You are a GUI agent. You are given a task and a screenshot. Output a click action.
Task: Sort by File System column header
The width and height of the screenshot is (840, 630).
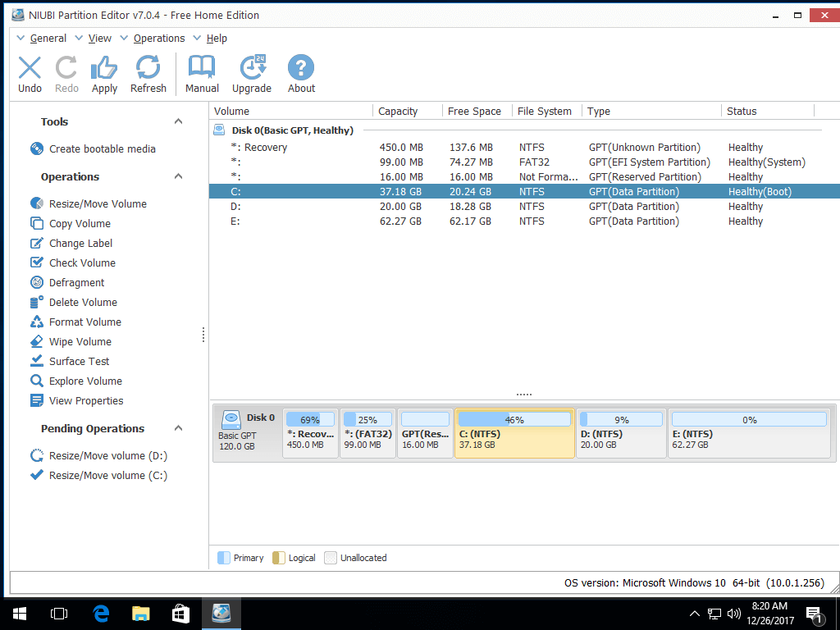coord(547,111)
